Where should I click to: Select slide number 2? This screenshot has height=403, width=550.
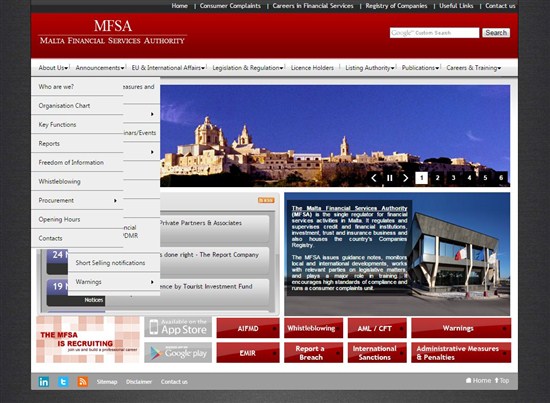click(x=437, y=178)
